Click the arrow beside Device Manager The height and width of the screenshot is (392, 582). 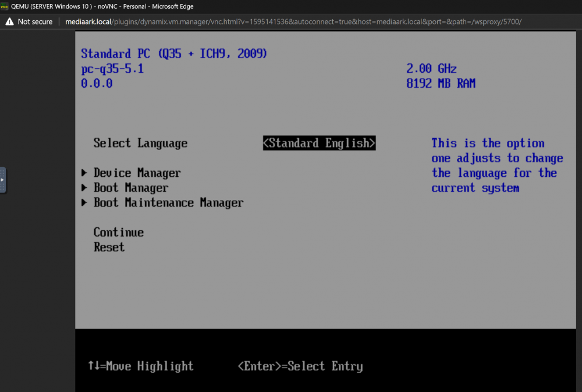click(x=84, y=173)
